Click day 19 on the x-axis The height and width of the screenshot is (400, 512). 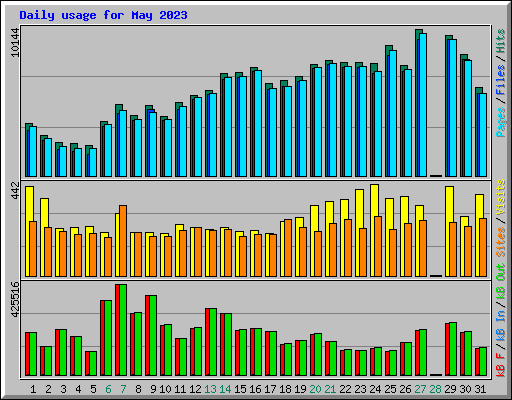click(x=300, y=389)
